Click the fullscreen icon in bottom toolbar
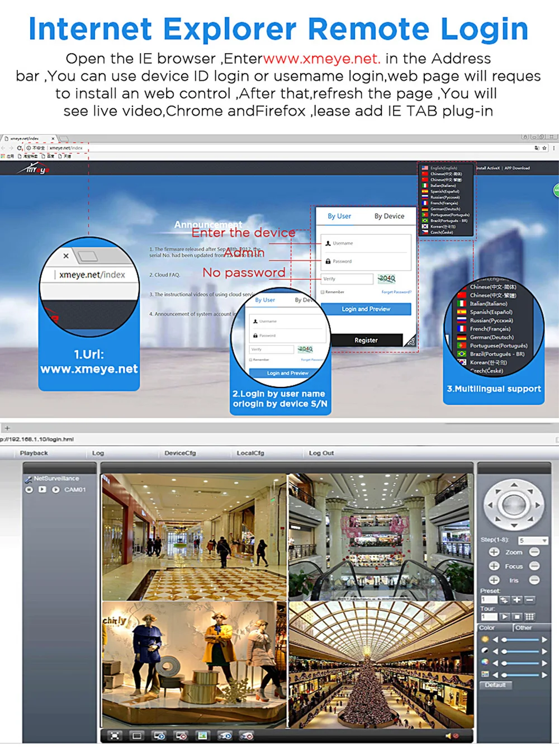 (x=115, y=735)
